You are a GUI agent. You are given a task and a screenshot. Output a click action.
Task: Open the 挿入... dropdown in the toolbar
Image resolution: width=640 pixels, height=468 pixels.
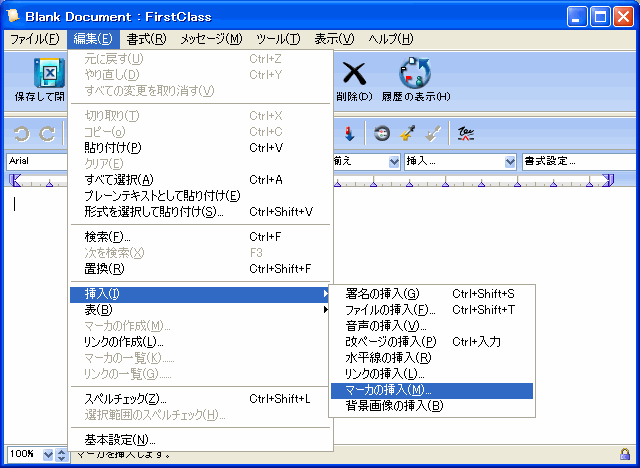click(x=460, y=161)
